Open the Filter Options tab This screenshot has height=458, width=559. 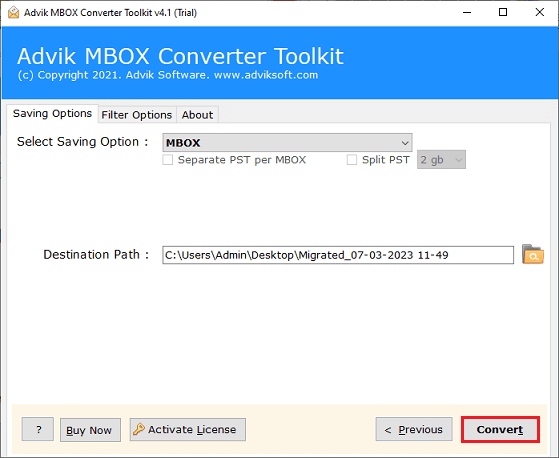[137, 115]
